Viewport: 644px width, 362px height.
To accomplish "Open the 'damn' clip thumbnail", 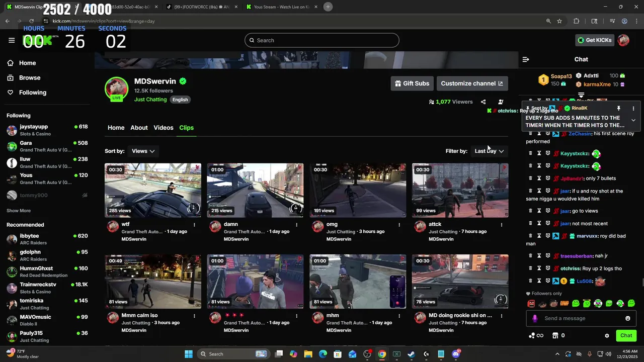I will click(255, 190).
